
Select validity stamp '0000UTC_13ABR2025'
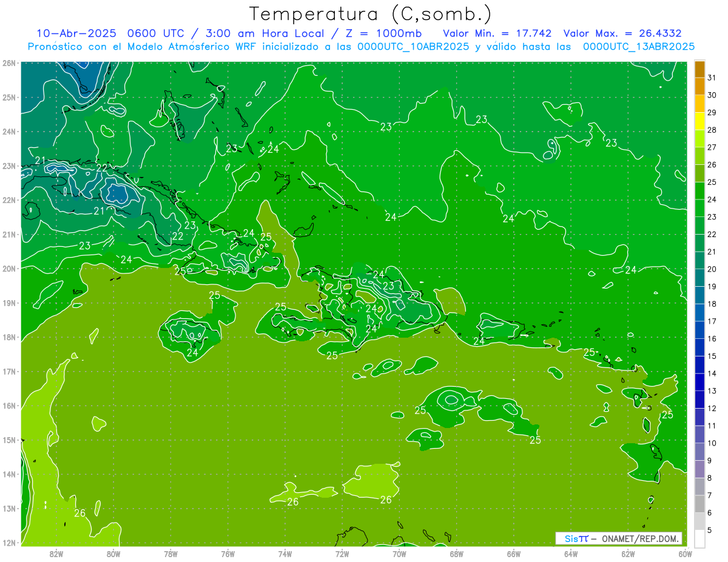pyautogui.click(x=638, y=47)
